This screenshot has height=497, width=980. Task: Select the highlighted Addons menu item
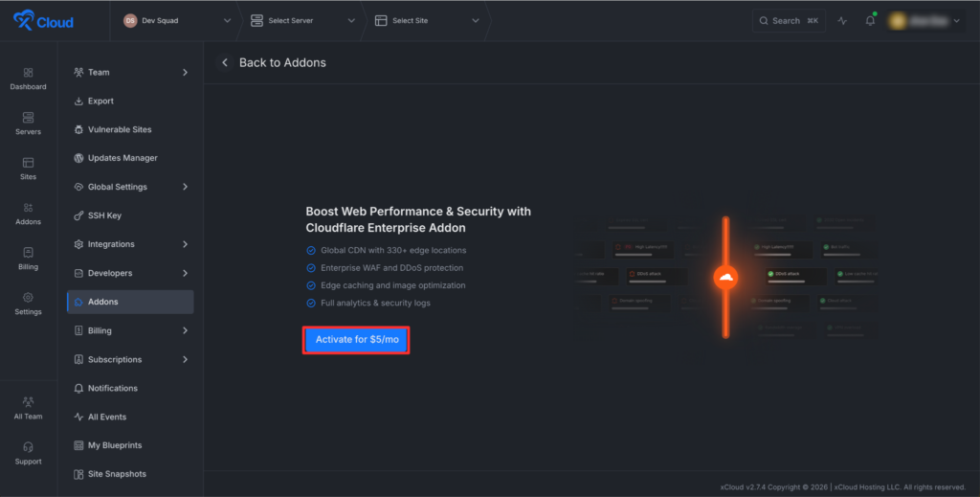[130, 302]
